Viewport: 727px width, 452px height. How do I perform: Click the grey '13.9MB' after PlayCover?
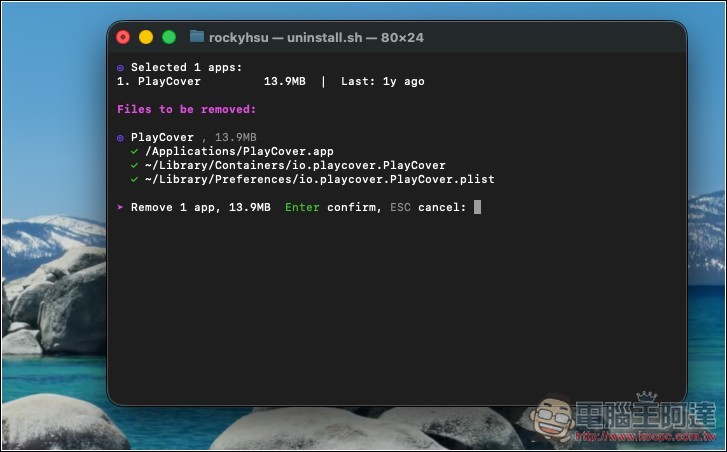(x=236, y=138)
